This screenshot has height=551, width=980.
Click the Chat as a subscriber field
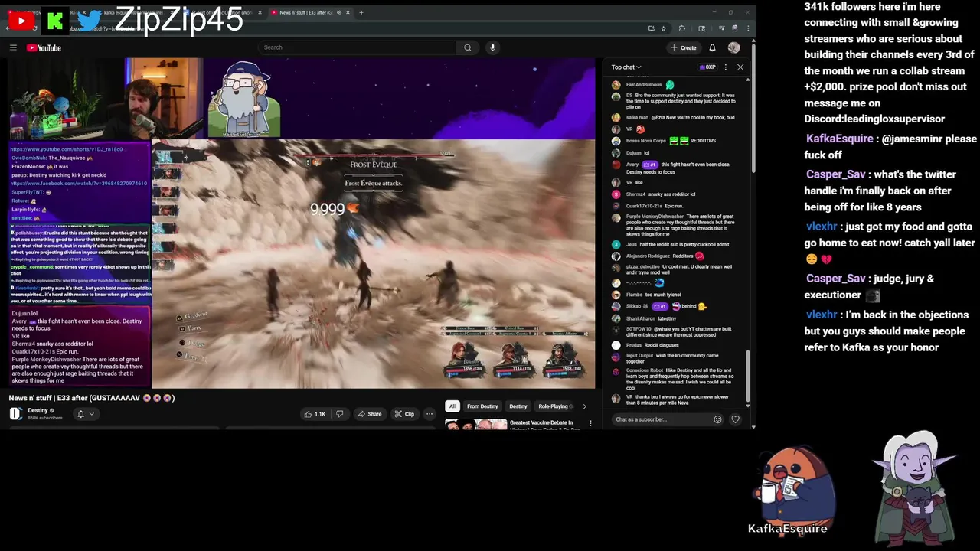tap(661, 419)
